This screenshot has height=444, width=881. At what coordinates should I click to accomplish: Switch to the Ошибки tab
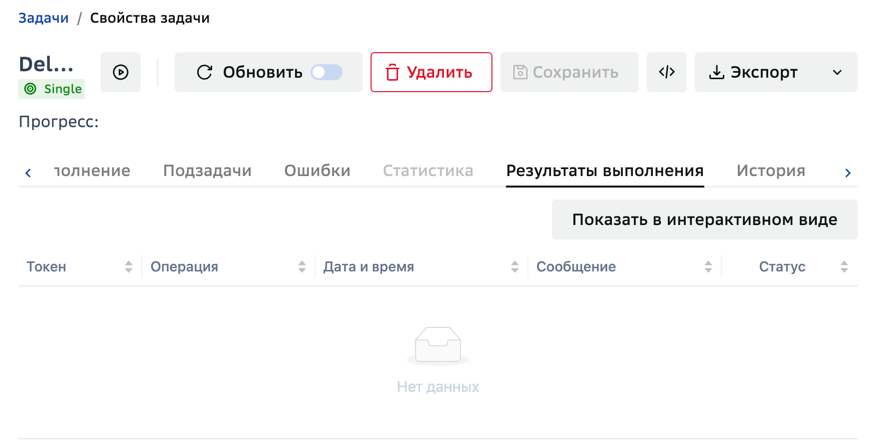[317, 170]
